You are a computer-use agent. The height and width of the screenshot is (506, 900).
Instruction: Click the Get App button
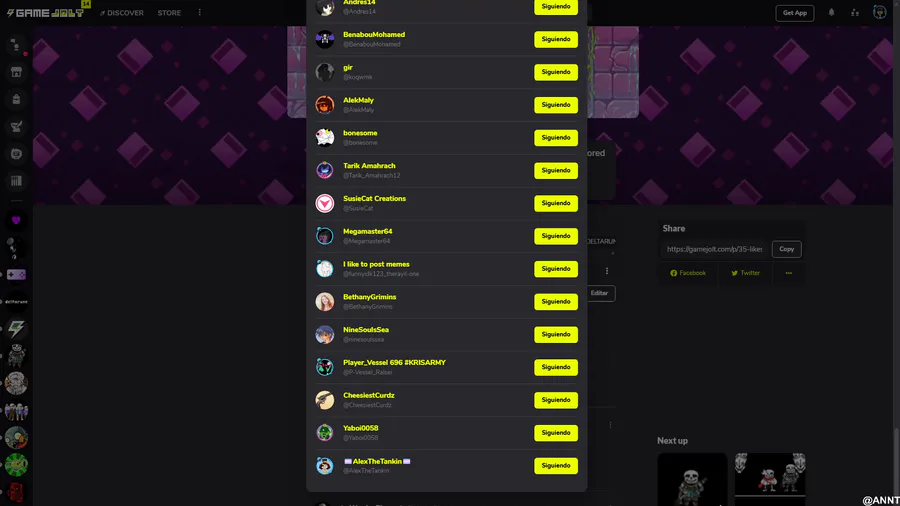[x=794, y=13]
